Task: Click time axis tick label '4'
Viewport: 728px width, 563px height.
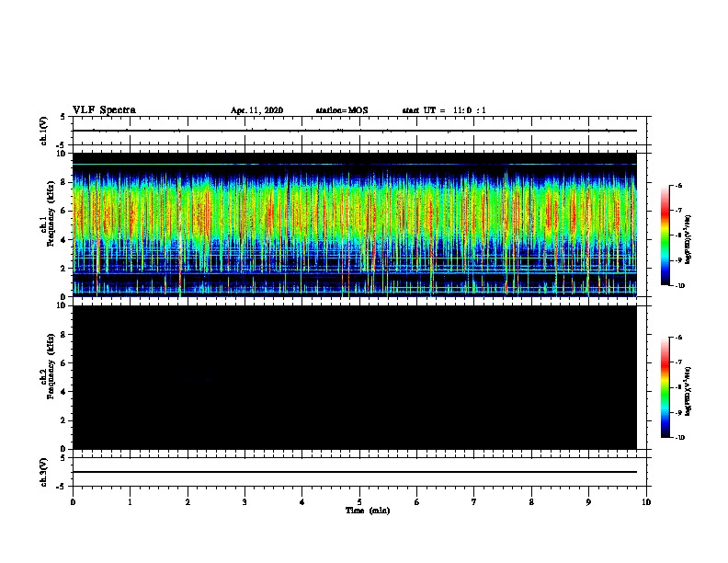Action: tap(301, 501)
